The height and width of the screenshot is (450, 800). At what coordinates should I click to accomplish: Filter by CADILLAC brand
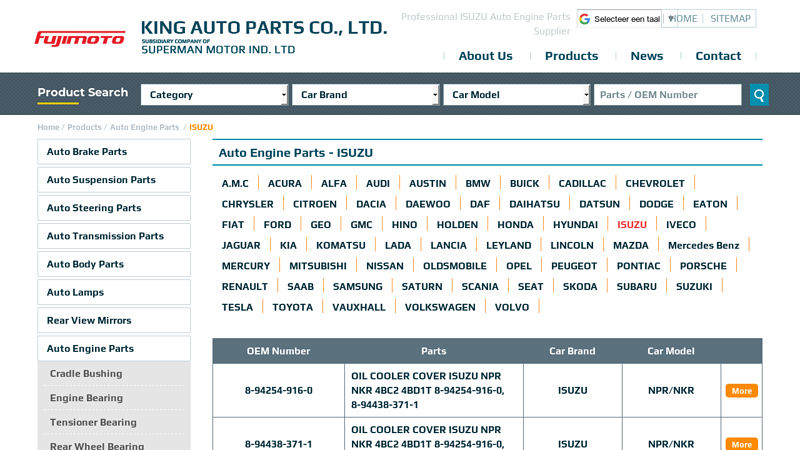[x=582, y=184]
